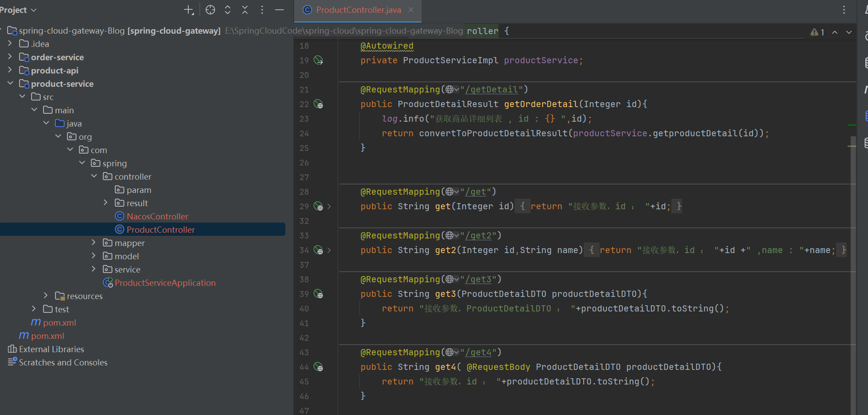Click globe icon beside /get mapping
Image resolution: width=868 pixels, height=415 pixels.
tap(452, 192)
